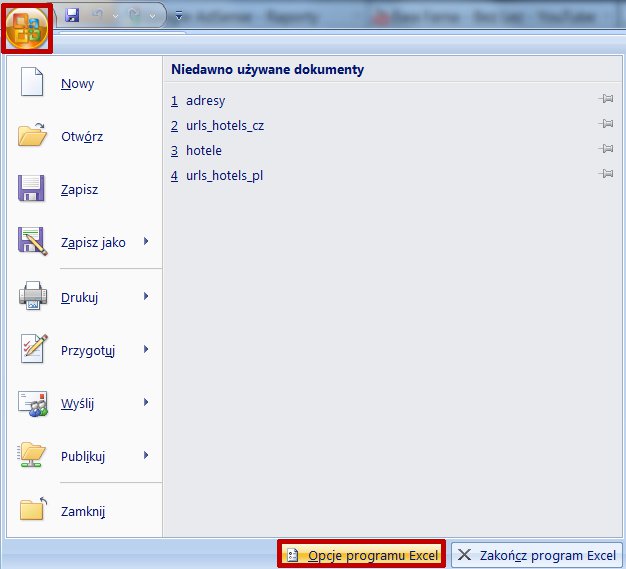Open the Redo history dropdown arrow

pos(153,16)
